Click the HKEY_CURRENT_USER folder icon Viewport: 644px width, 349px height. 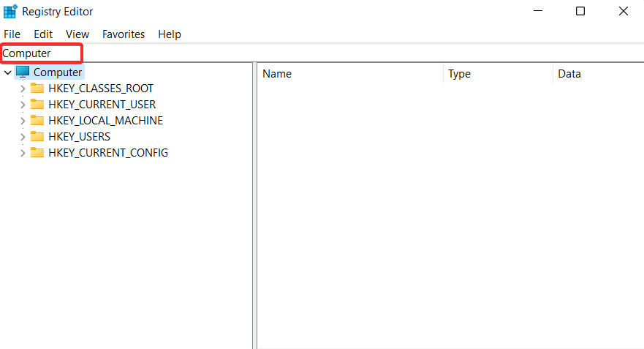(x=37, y=105)
